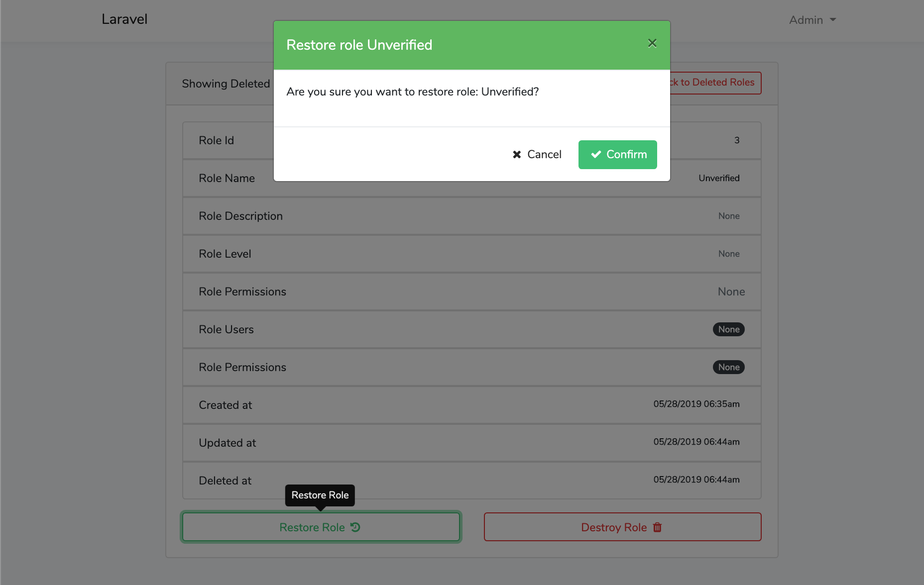This screenshot has width=924, height=585.
Task: Click the Cancel cross icon
Action: click(517, 155)
